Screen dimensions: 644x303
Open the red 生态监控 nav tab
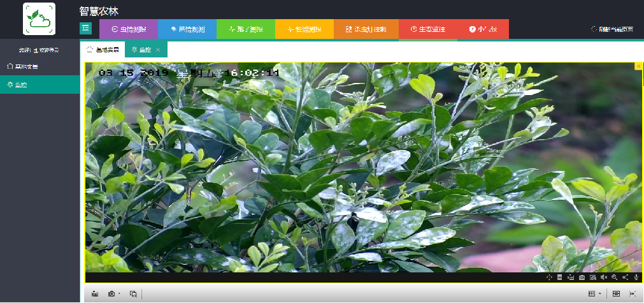[x=428, y=29]
